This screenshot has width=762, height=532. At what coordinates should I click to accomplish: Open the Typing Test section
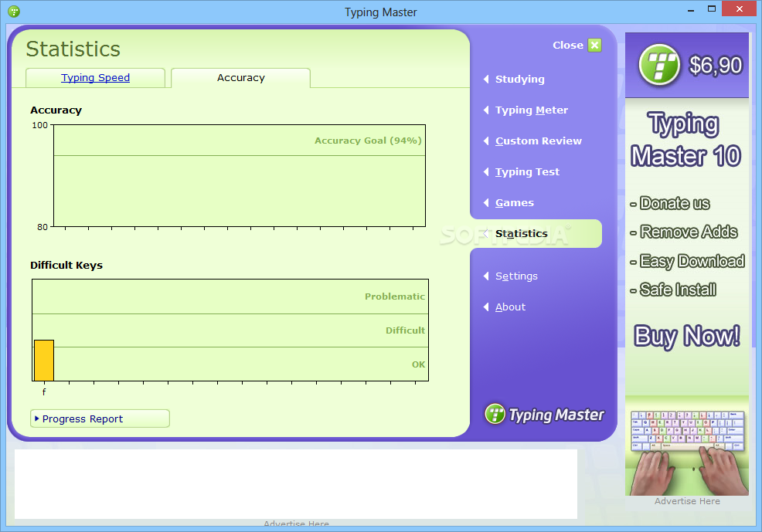coord(527,172)
